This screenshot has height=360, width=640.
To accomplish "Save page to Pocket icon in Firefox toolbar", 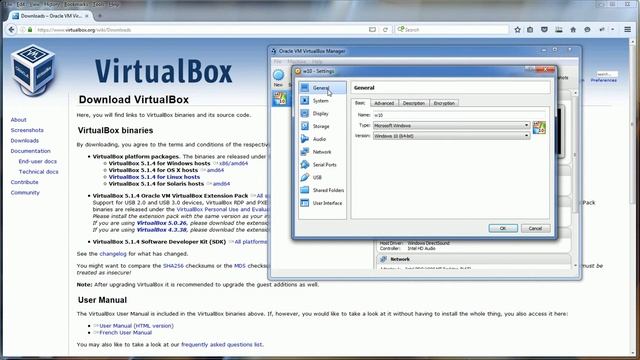I will tap(544, 29).
